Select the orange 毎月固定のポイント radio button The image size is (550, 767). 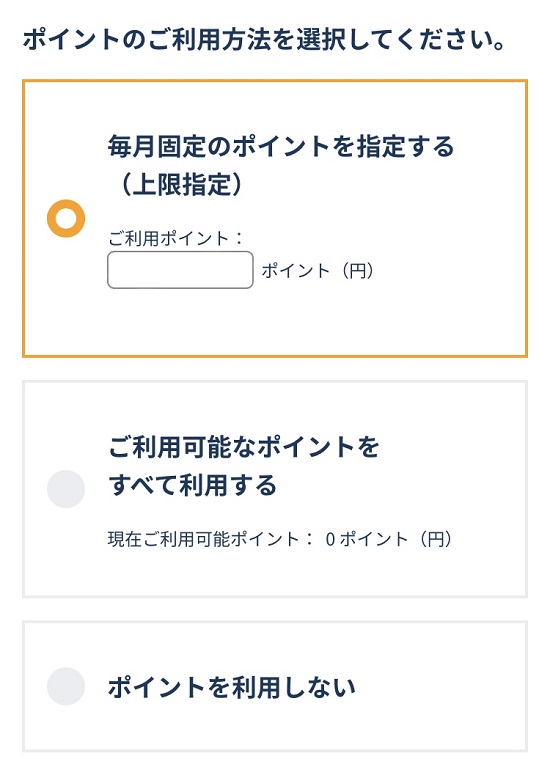click(66, 218)
